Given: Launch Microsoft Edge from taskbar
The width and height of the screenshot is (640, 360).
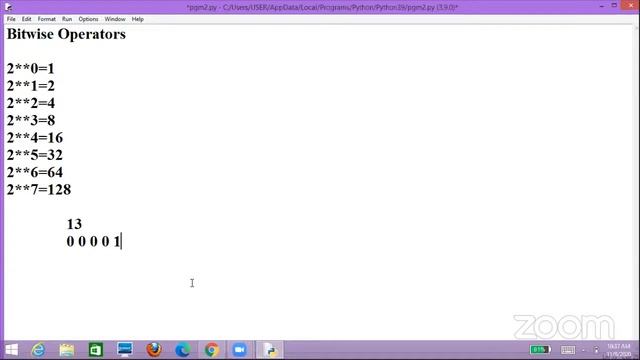Looking at the screenshot, I should (x=182, y=350).
